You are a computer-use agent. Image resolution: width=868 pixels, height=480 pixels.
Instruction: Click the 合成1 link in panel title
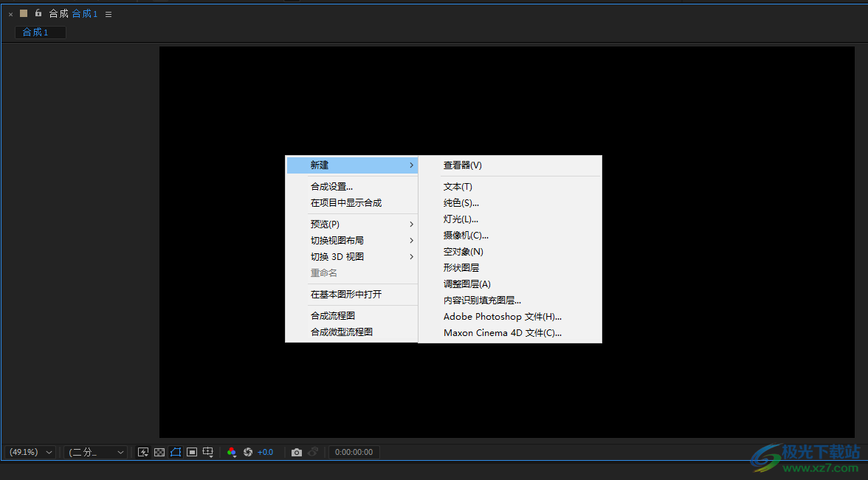pos(85,14)
